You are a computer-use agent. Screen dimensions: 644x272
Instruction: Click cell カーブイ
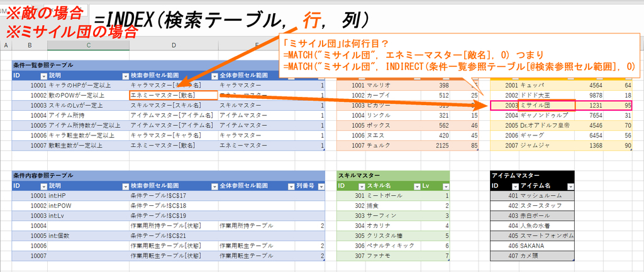pos(392,95)
